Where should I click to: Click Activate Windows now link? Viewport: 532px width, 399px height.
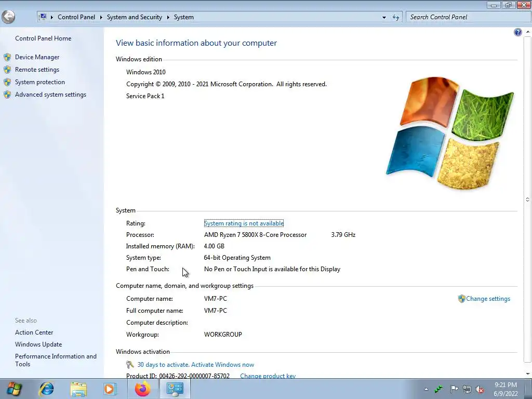click(x=222, y=365)
